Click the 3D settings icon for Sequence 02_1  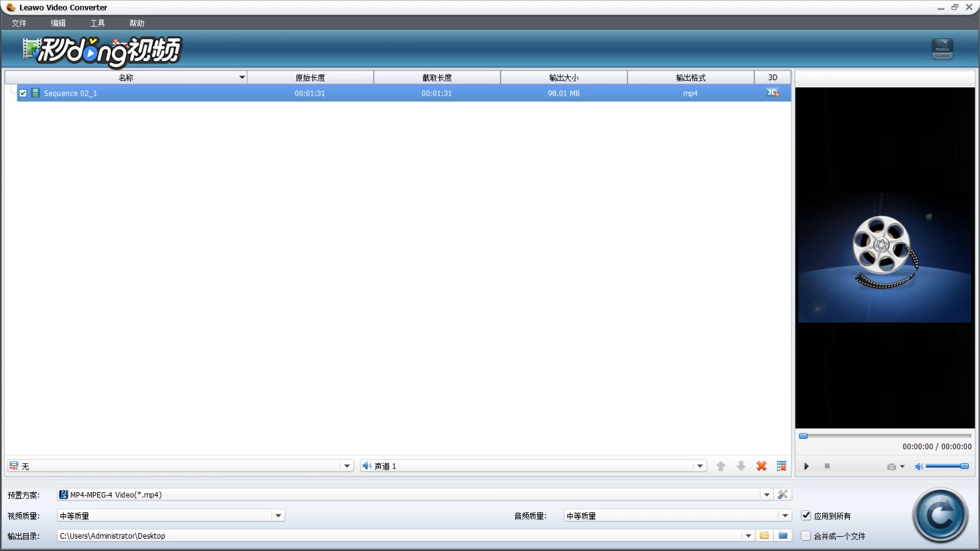[x=772, y=93]
